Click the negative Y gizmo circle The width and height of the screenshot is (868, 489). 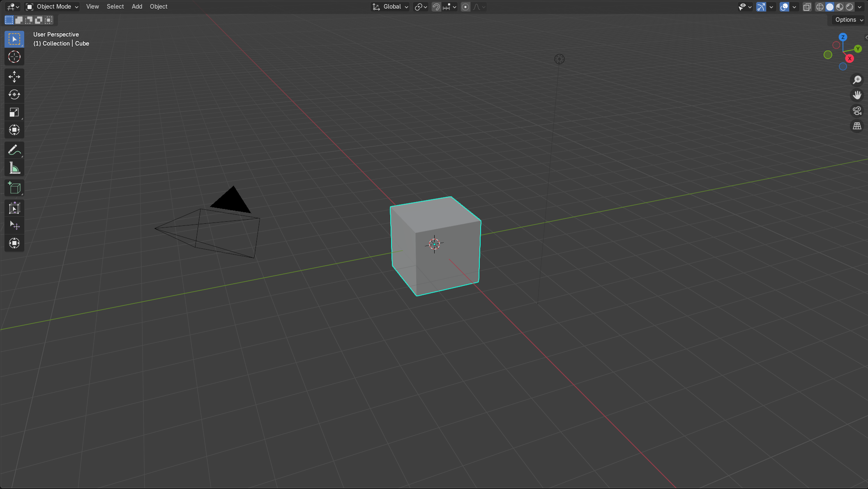coord(828,55)
